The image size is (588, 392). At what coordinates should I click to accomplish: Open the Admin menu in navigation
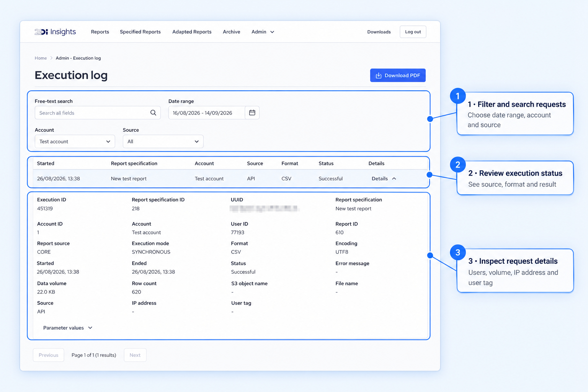click(x=263, y=32)
